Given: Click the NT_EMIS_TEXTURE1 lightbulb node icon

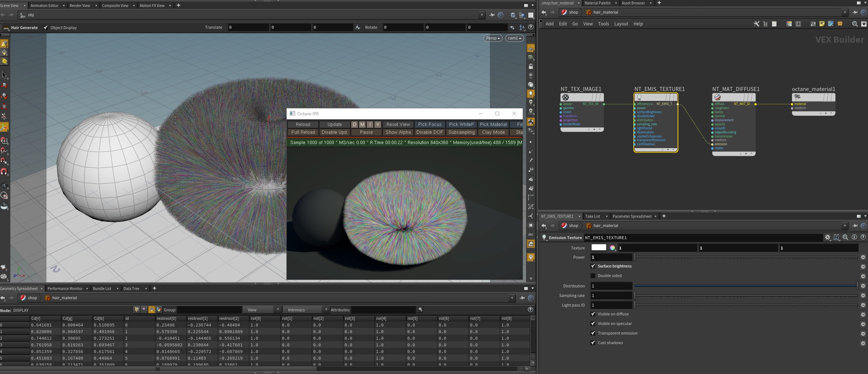Looking at the screenshot, I should (x=639, y=97).
